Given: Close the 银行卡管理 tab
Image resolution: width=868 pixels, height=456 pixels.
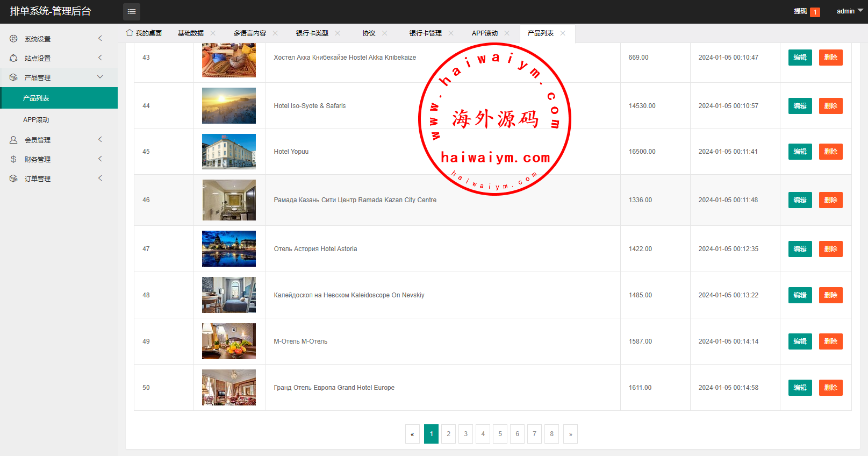Looking at the screenshot, I should [451, 33].
